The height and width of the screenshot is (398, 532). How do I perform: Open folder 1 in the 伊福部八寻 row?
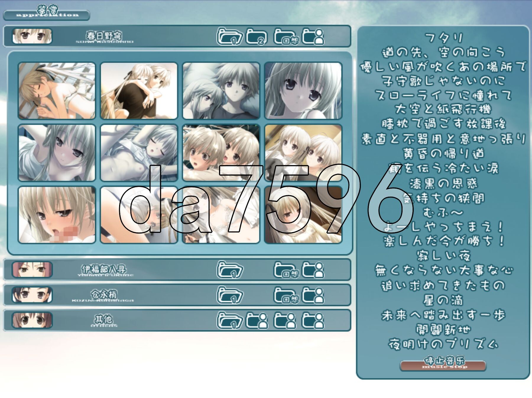point(229,270)
